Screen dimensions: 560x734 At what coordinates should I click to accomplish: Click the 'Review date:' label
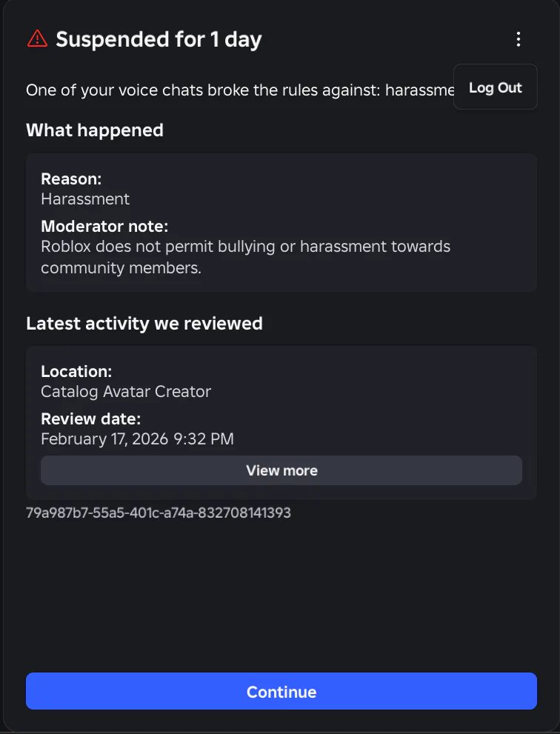(x=90, y=418)
